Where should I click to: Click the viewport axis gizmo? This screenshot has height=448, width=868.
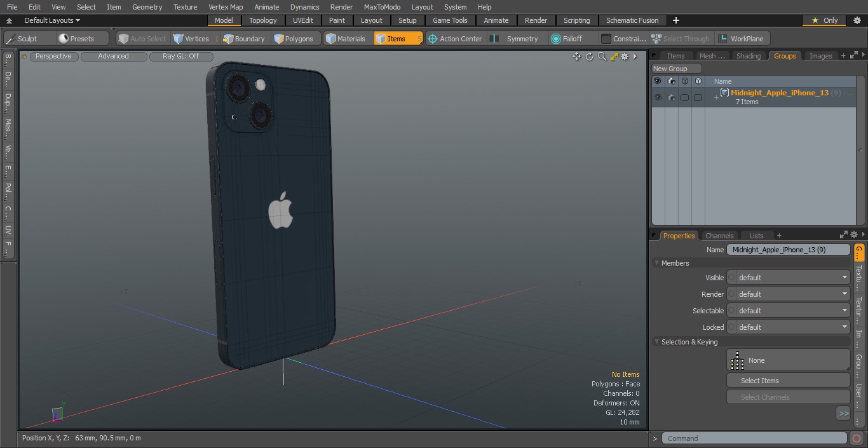point(58,412)
